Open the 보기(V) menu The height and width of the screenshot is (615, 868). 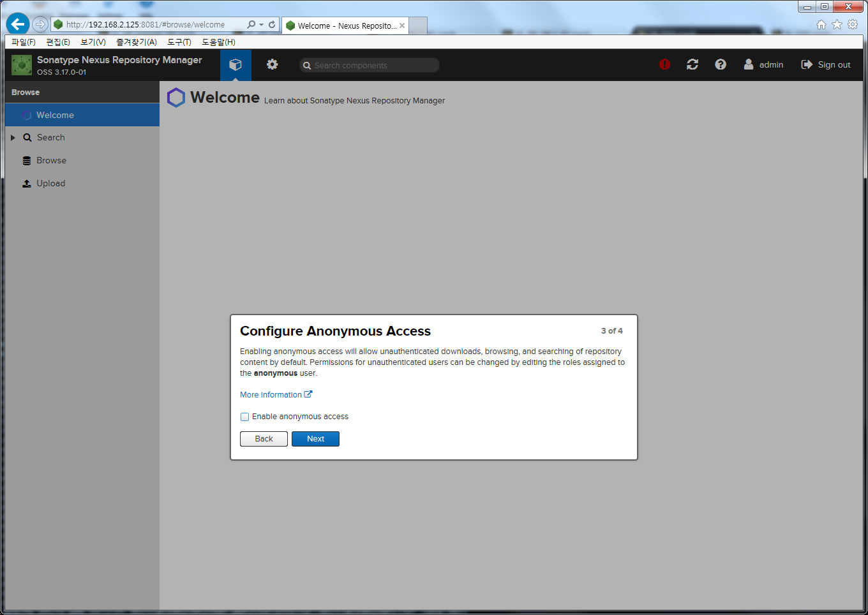click(x=93, y=42)
